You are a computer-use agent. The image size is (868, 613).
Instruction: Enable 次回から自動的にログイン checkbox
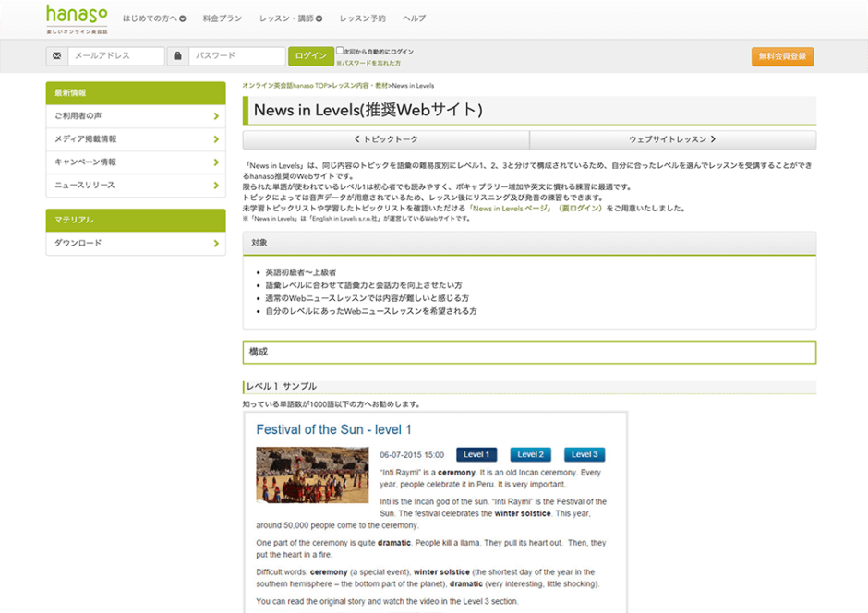pyautogui.click(x=341, y=49)
